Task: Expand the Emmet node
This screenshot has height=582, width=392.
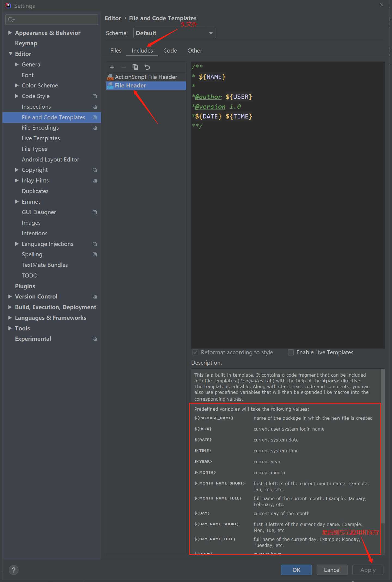Action: click(x=17, y=202)
